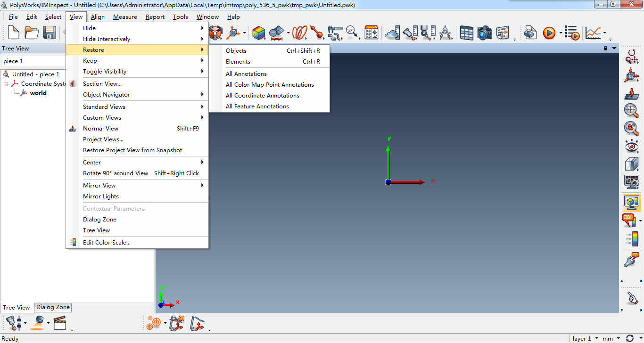Choose Normal View menu entry
The image size is (644, 343).
[x=137, y=129]
